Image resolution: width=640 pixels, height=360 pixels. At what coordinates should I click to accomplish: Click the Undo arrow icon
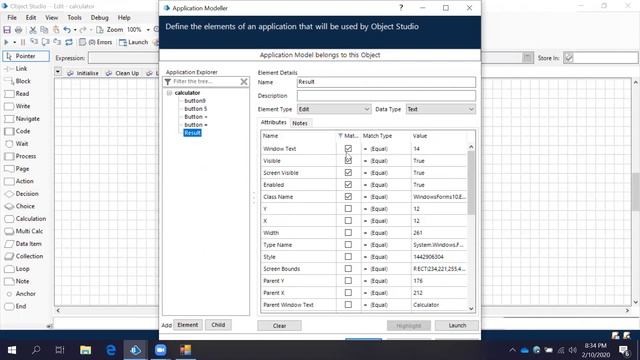click(x=67, y=30)
